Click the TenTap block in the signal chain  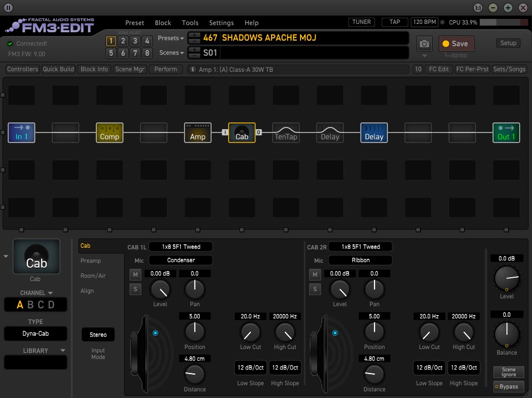pyautogui.click(x=286, y=132)
